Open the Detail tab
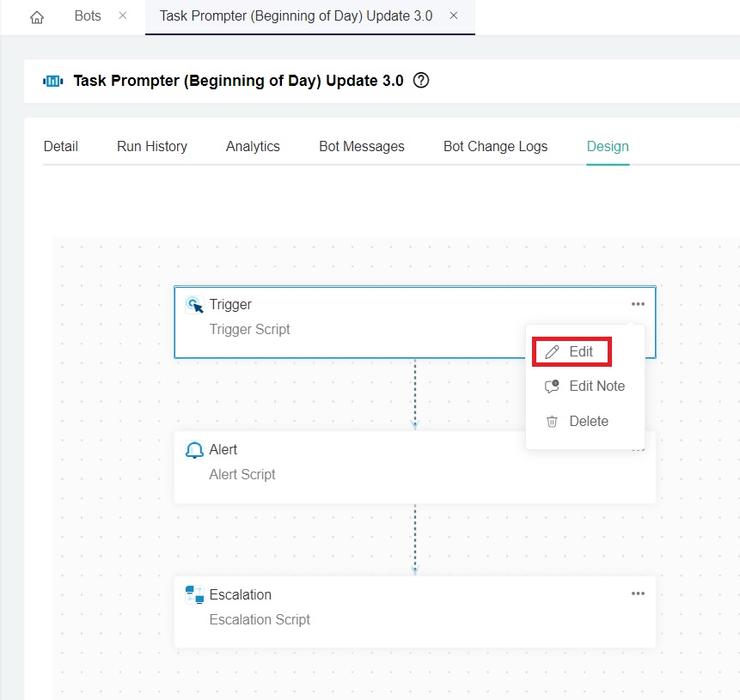The width and height of the screenshot is (740, 700). click(x=61, y=146)
